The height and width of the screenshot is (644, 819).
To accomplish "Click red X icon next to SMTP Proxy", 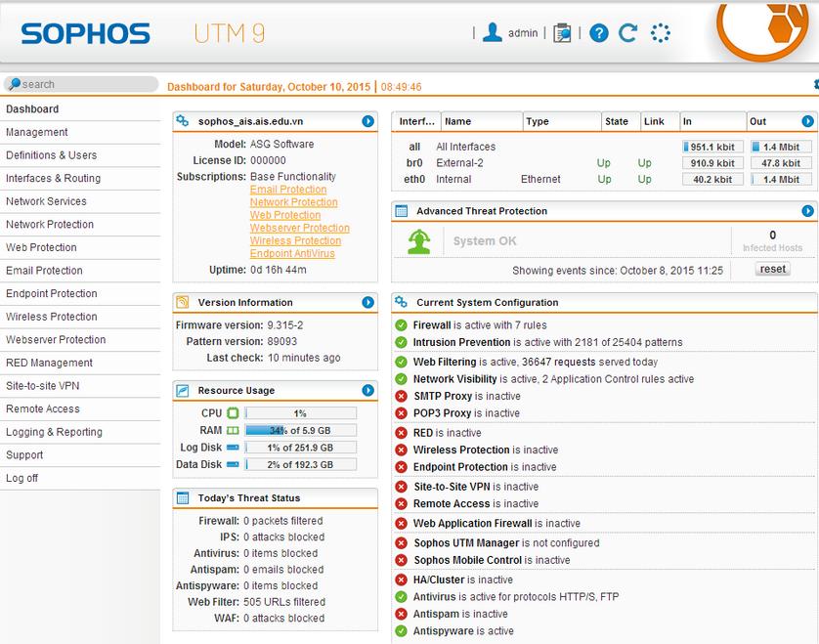I will tap(401, 396).
